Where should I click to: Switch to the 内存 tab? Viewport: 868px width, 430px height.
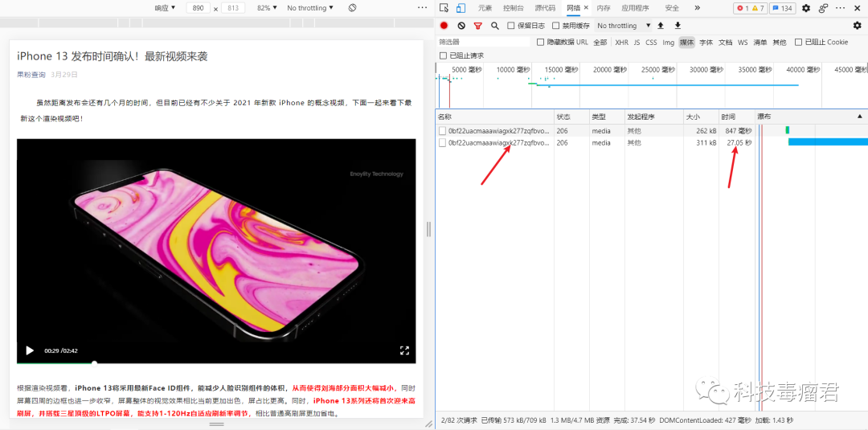click(x=604, y=8)
